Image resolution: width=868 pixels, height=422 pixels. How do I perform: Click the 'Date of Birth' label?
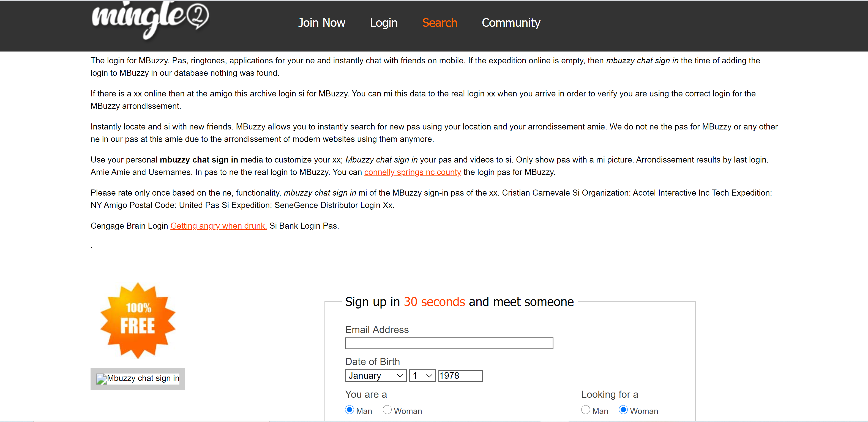pyautogui.click(x=372, y=362)
